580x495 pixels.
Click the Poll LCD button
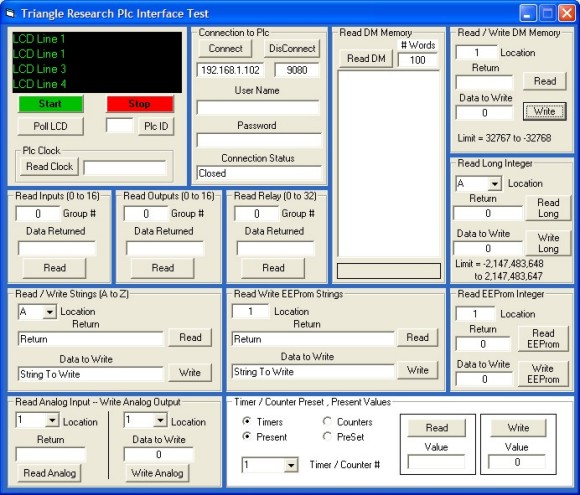point(50,127)
